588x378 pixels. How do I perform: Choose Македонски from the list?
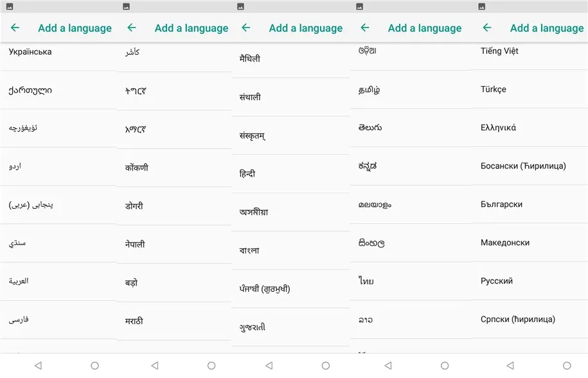530,242
